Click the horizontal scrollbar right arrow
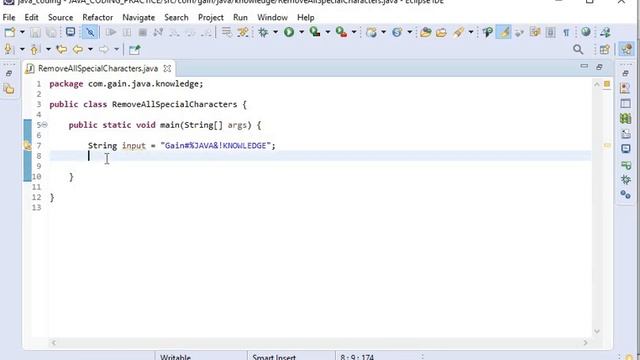 pos(585,343)
